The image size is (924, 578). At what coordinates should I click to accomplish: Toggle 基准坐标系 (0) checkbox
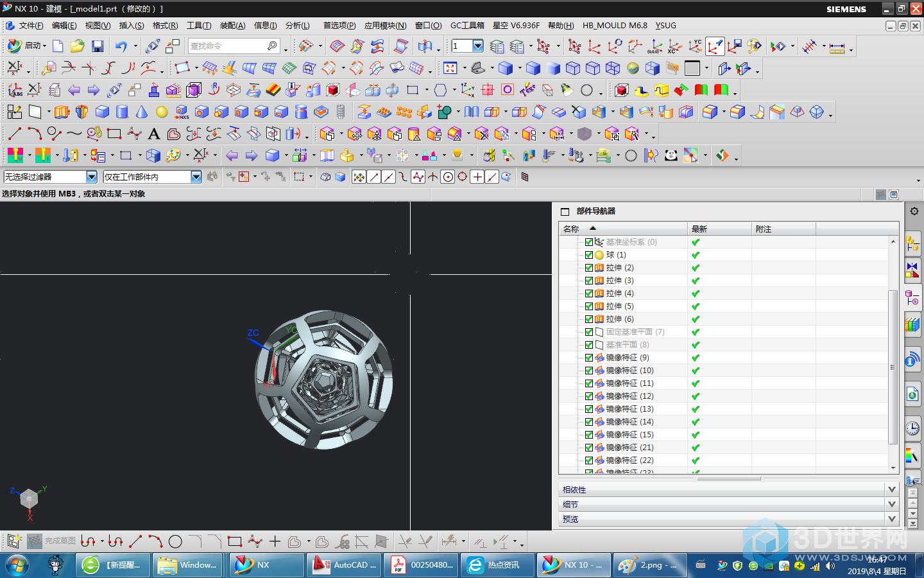(x=588, y=242)
